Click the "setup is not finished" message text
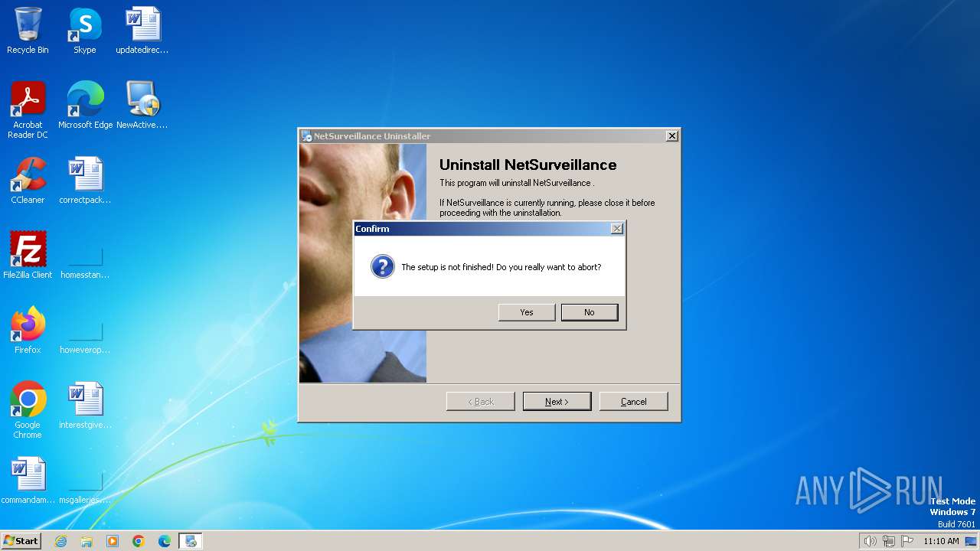Screen dimensions: 980x551 pos(501,267)
